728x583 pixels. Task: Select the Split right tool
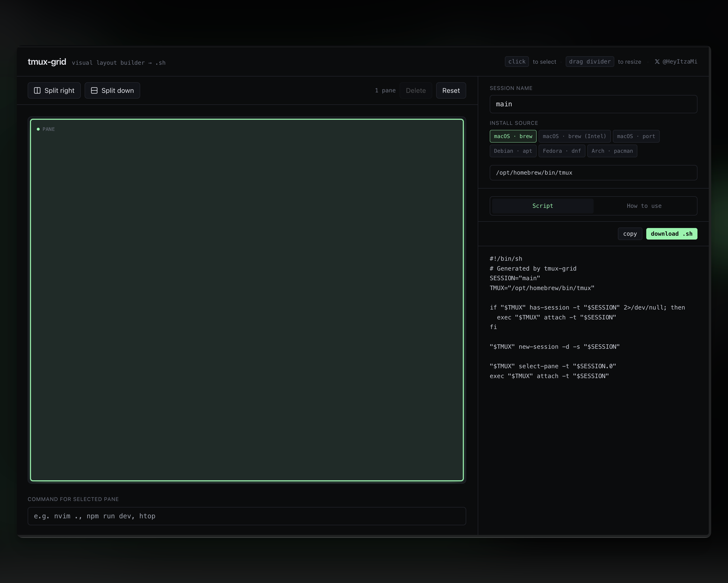click(54, 90)
